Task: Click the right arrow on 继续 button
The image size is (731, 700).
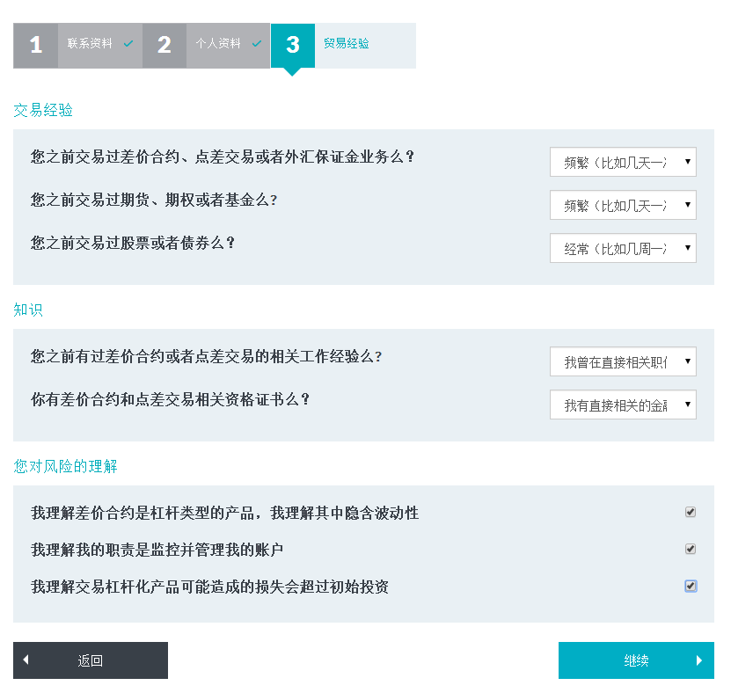Action: click(699, 660)
